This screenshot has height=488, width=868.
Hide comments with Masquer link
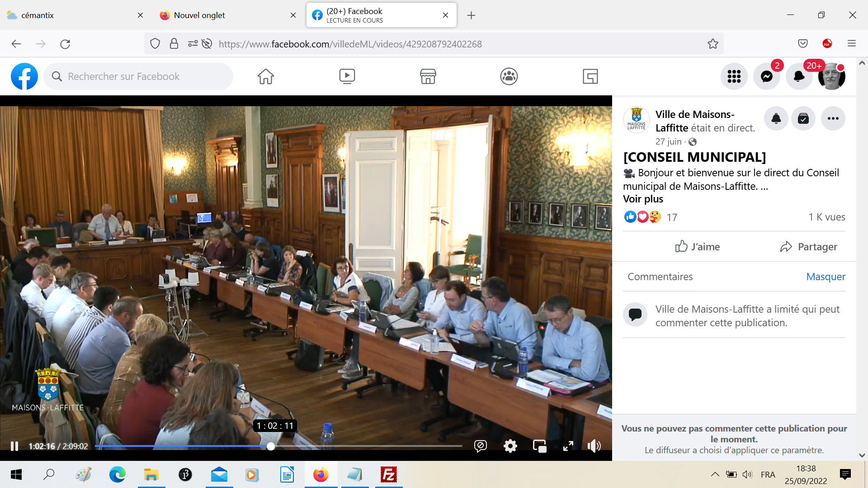tap(826, 277)
